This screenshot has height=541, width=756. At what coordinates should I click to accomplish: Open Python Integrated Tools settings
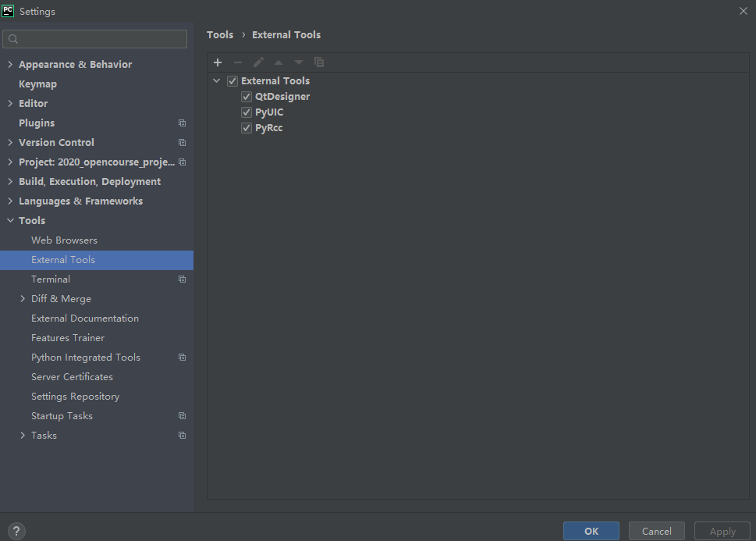97,357
